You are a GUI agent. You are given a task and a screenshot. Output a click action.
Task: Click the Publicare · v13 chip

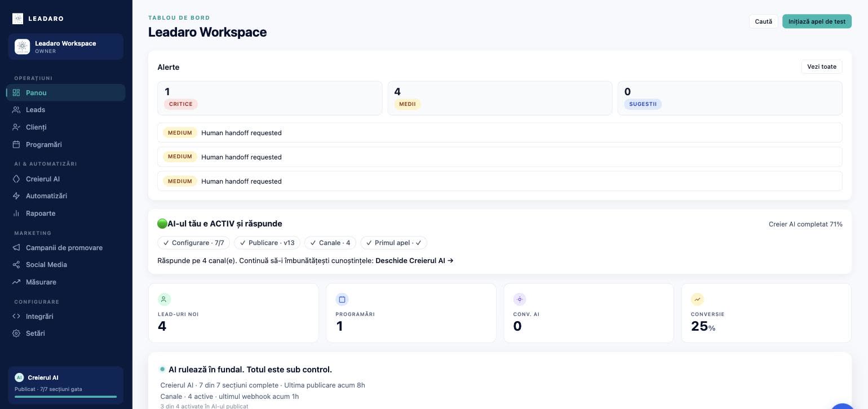pos(267,243)
